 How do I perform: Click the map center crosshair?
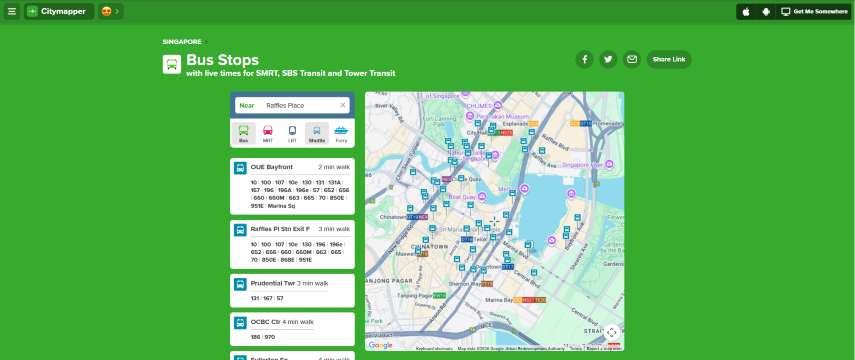pos(494,221)
